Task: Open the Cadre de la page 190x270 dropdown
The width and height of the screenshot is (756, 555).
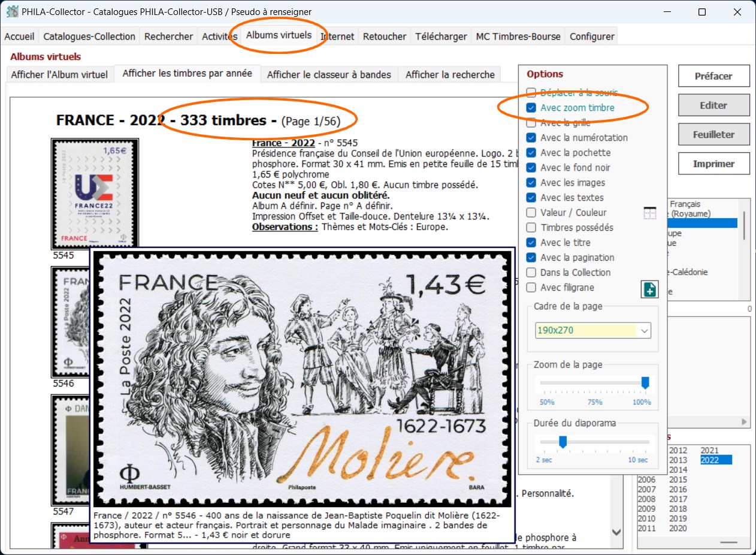Action: (x=592, y=330)
